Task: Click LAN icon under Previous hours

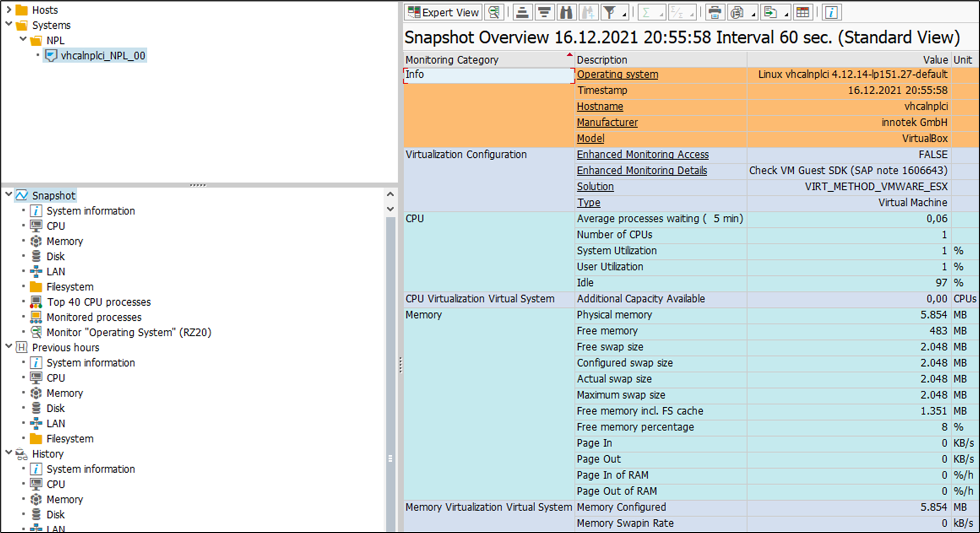Action: tap(36, 423)
